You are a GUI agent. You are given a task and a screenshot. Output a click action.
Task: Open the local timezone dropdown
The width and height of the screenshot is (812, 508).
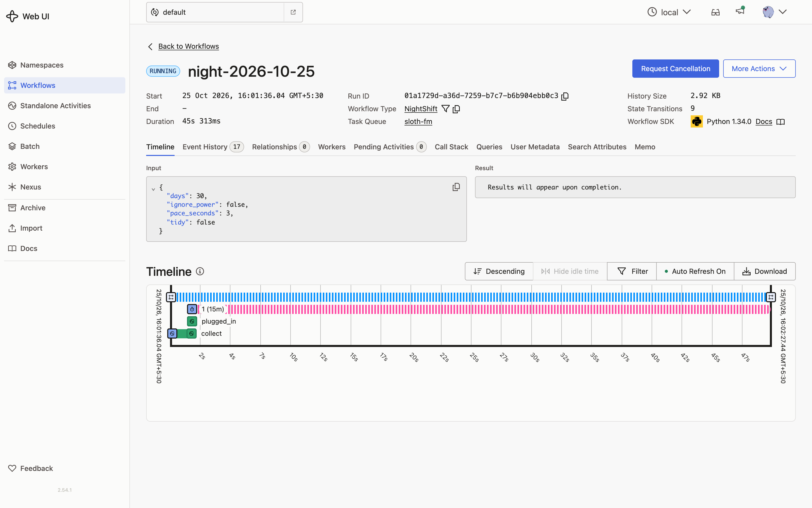click(669, 12)
